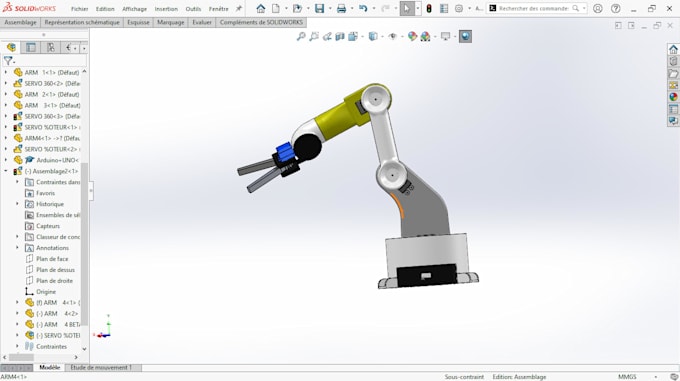Print using the printer icon

[x=341, y=8]
